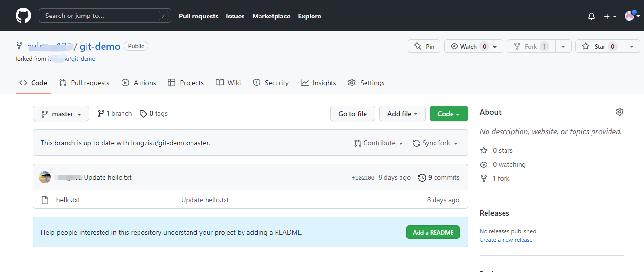Open the repository Settings tab

(x=366, y=83)
